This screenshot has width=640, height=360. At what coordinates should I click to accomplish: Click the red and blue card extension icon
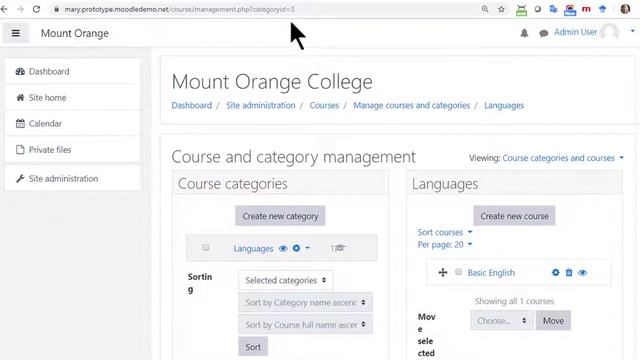pyautogui.click(x=570, y=10)
